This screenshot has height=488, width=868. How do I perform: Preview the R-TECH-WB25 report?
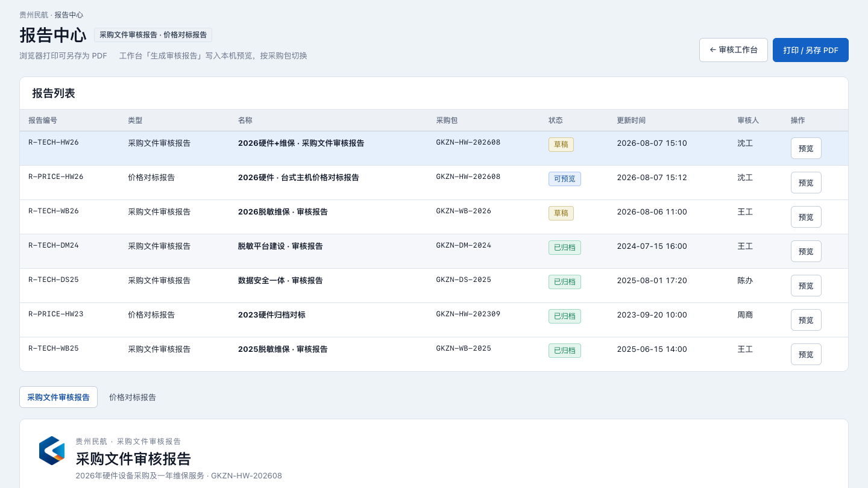pos(806,354)
